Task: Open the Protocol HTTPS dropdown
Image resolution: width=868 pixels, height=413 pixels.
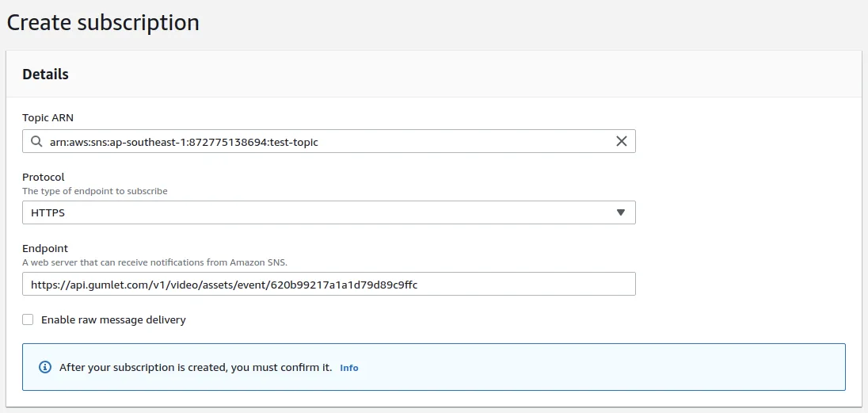Action: [329, 212]
